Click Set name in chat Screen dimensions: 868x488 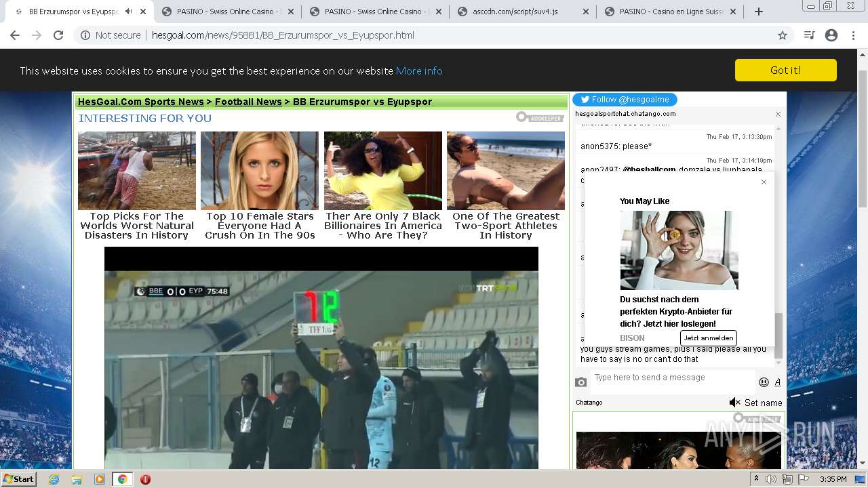coord(764,403)
